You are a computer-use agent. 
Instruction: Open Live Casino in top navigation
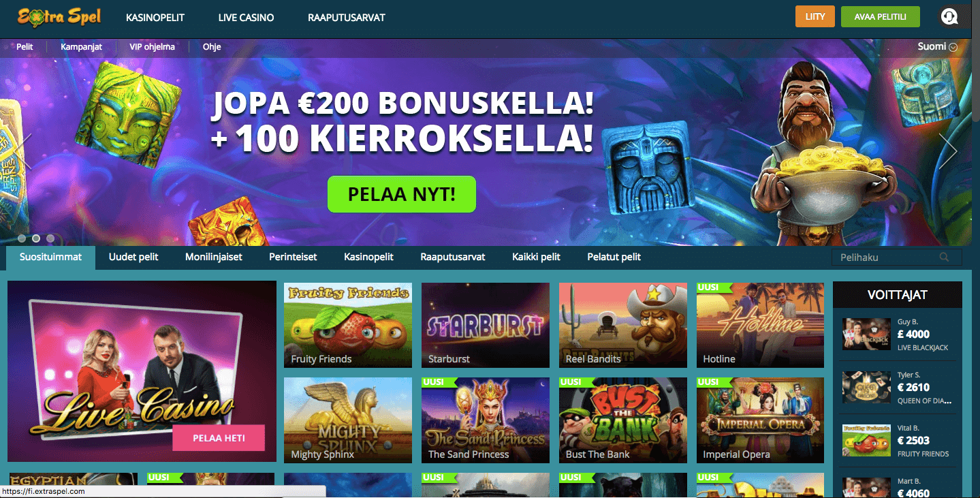pyautogui.click(x=246, y=18)
